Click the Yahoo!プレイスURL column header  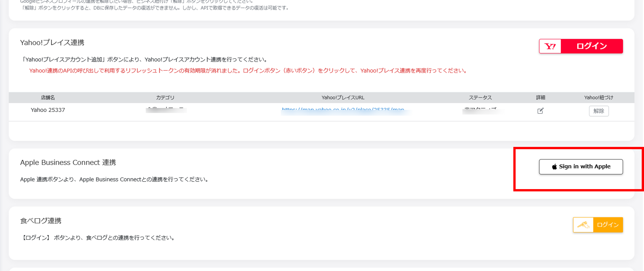tap(343, 97)
